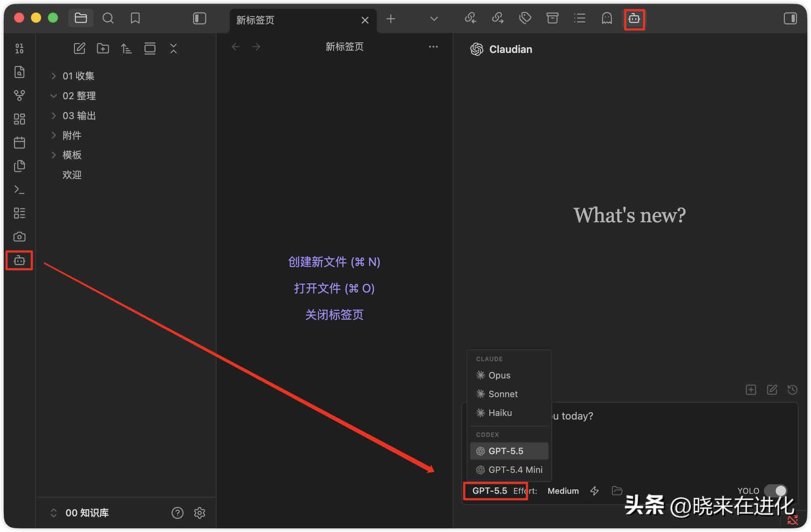Select the GPT-5.4 Mini model
Screen dimensions: 811x532
tap(509, 470)
